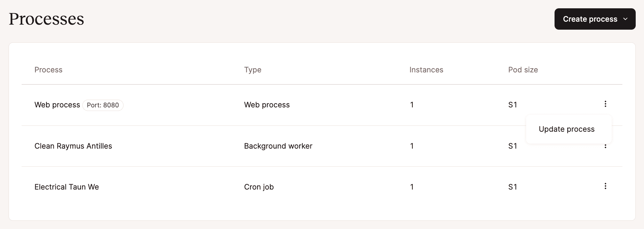Click the Create process button
Screen dimensions: 644x229
point(595,19)
